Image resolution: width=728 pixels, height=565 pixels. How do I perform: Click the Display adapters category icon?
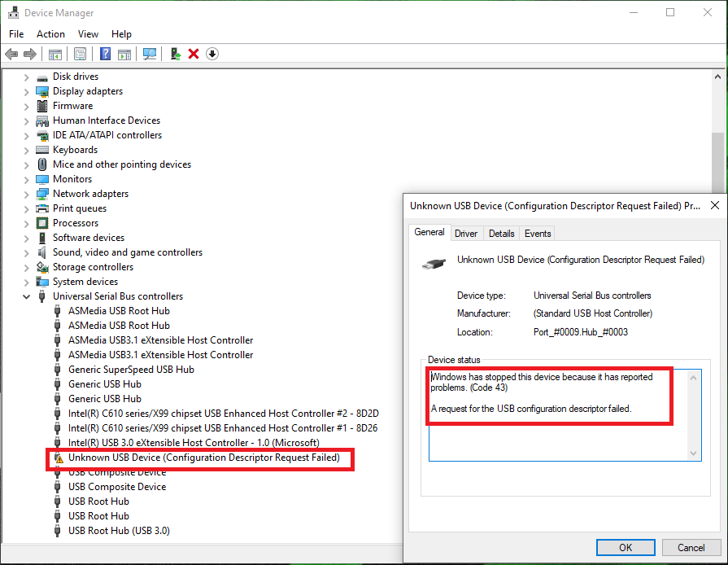(x=42, y=91)
